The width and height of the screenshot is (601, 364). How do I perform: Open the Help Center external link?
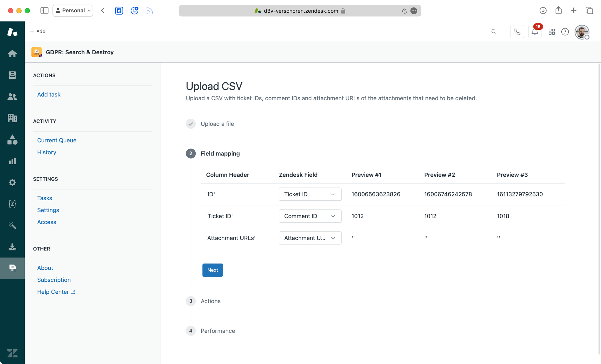tap(56, 292)
